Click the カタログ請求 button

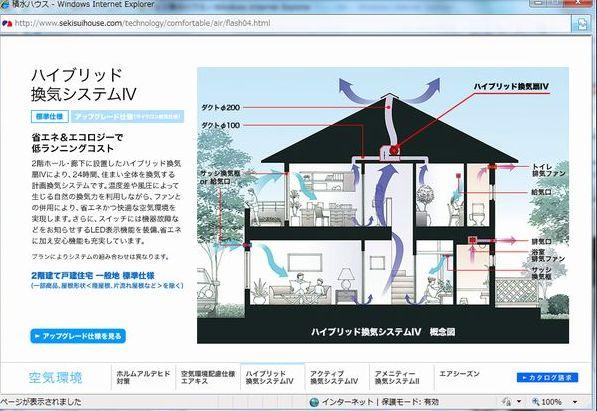[x=548, y=377]
